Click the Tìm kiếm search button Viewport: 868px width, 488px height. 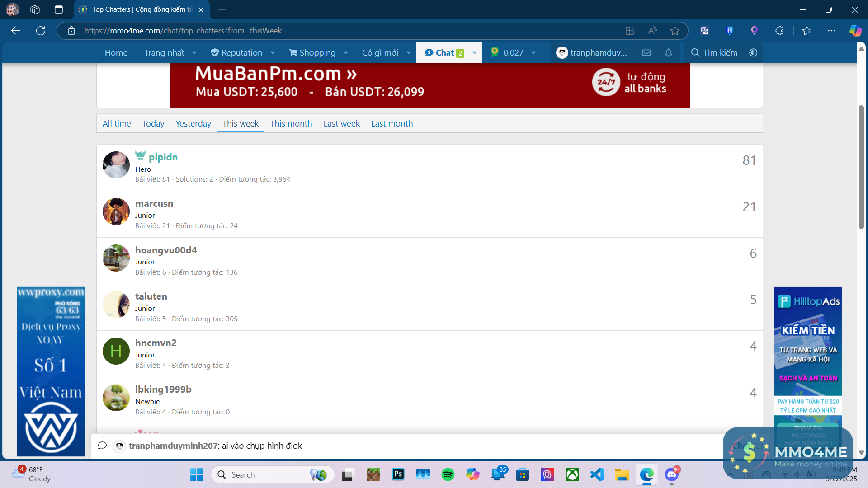pyautogui.click(x=714, y=53)
